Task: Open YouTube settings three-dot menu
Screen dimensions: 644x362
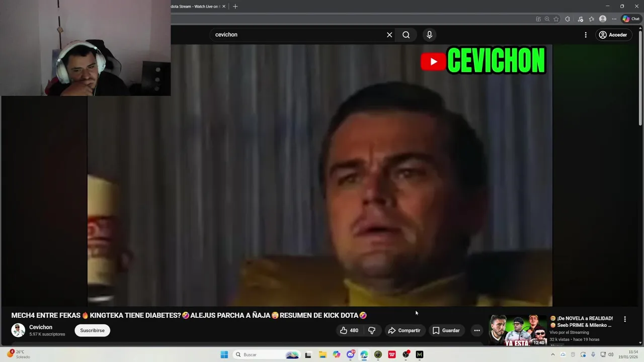Action: point(586,35)
